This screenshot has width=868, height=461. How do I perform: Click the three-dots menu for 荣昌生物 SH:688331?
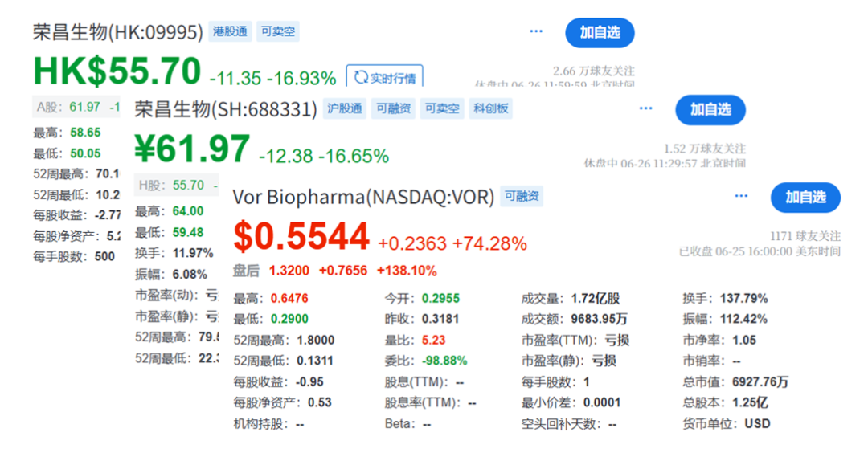pos(645,108)
